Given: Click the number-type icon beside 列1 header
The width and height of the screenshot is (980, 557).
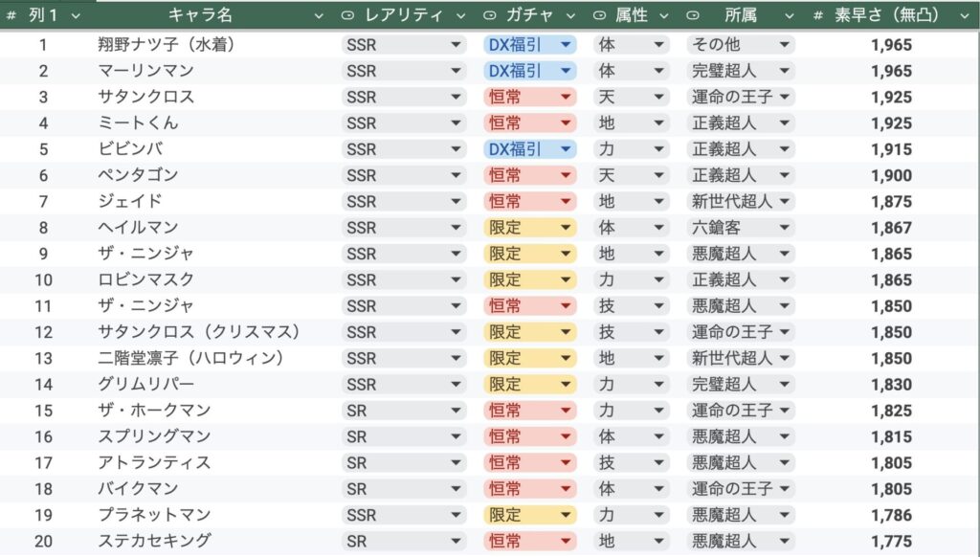Looking at the screenshot, I should tap(11, 16).
